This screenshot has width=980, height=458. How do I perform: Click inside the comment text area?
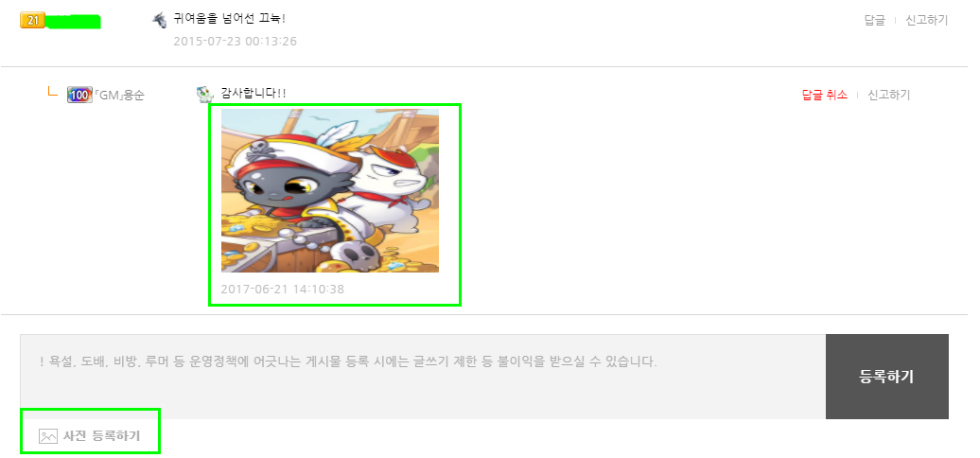point(423,377)
